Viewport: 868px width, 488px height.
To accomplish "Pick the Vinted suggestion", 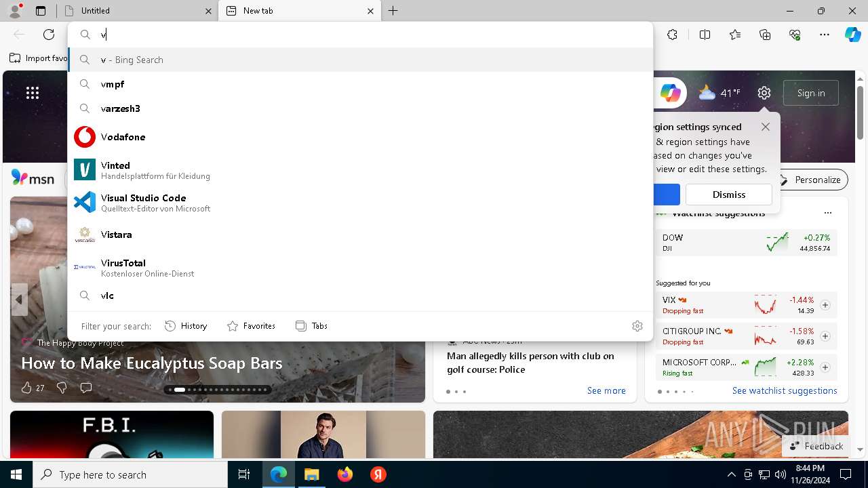I will click(360, 170).
